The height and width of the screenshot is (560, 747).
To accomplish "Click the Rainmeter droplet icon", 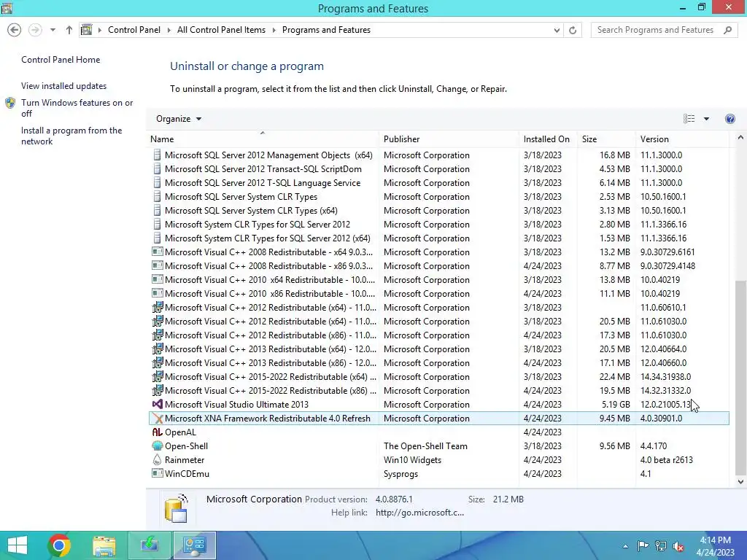I will tap(158, 459).
